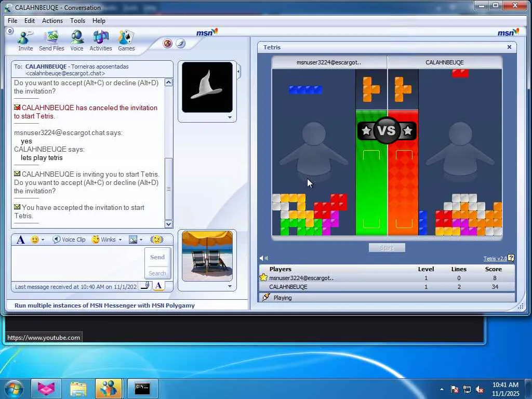532x399 pixels.
Task: Send a nudge with the shaking smiley
Action: [x=156, y=240]
